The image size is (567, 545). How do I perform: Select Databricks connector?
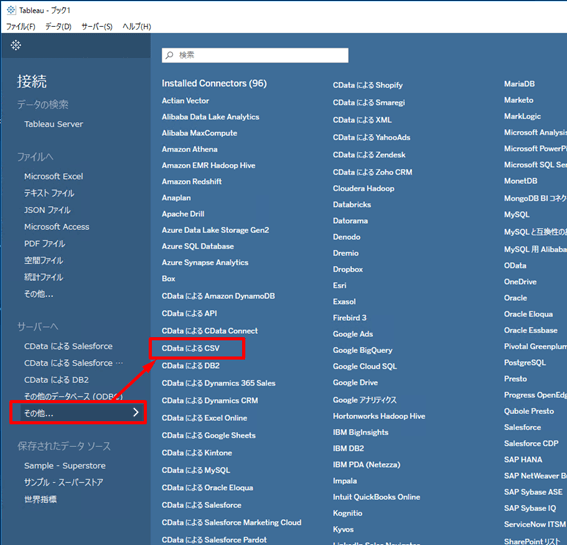coord(352,204)
